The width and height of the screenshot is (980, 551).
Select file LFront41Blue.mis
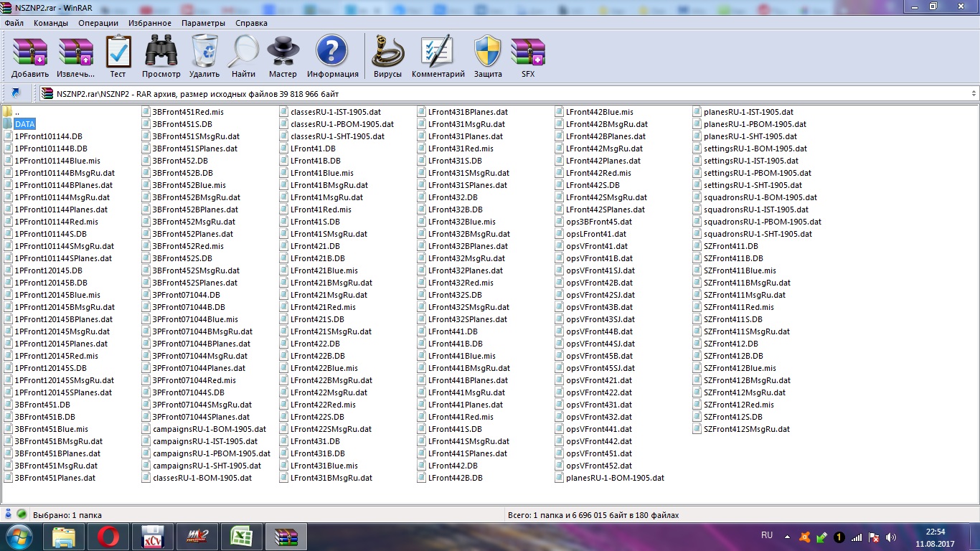(316, 173)
